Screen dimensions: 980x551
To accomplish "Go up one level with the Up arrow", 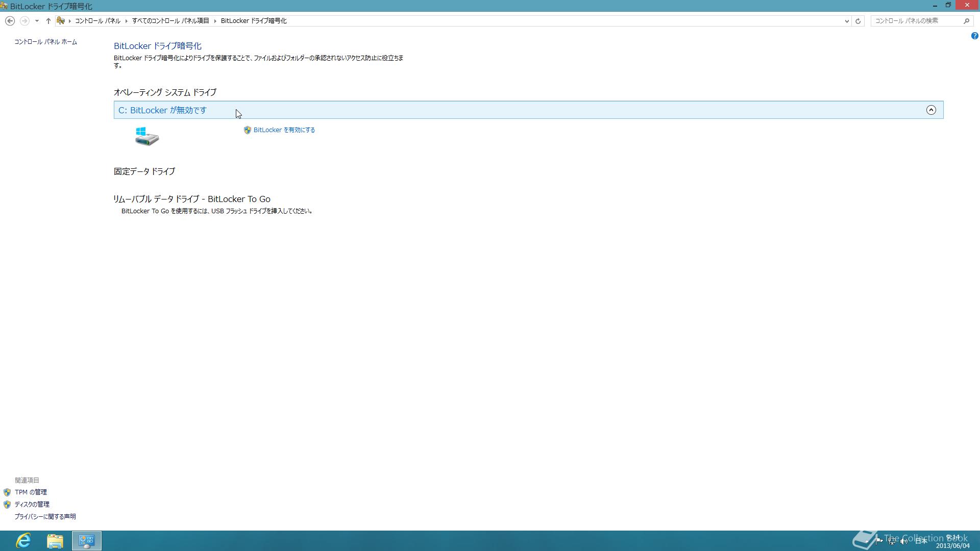I will point(48,21).
